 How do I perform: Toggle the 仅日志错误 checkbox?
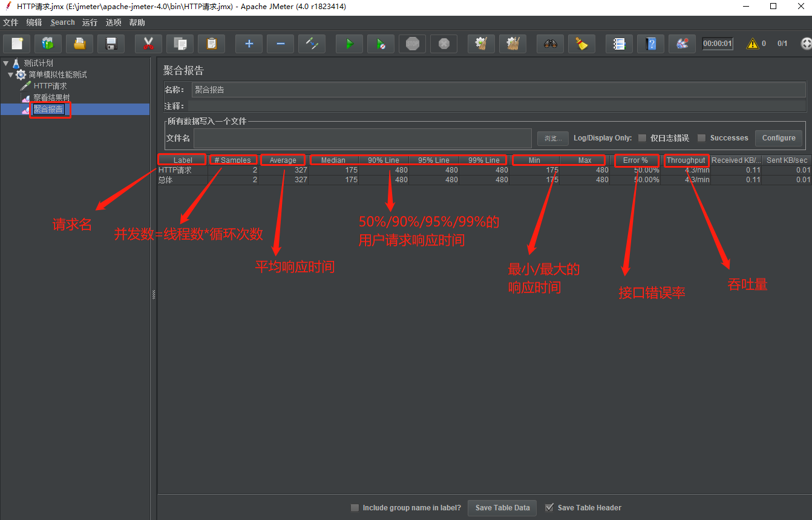click(x=643, y=138)
